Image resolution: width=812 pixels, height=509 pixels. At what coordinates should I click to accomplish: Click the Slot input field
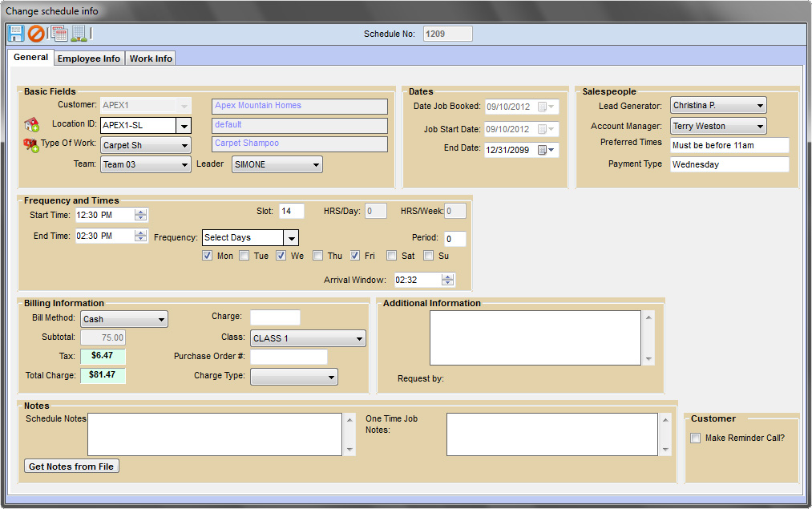coord(292,211)
